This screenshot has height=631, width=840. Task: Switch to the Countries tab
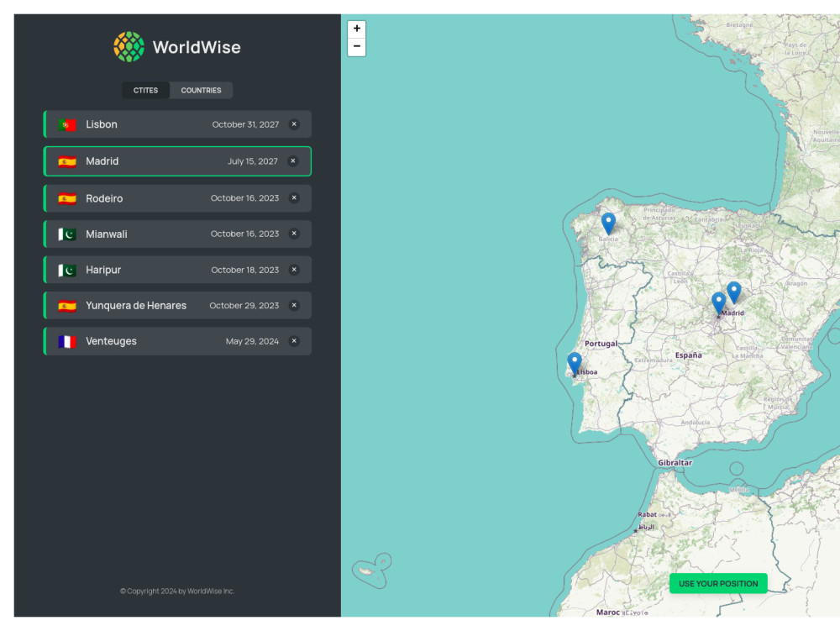[x=201, y=90]
